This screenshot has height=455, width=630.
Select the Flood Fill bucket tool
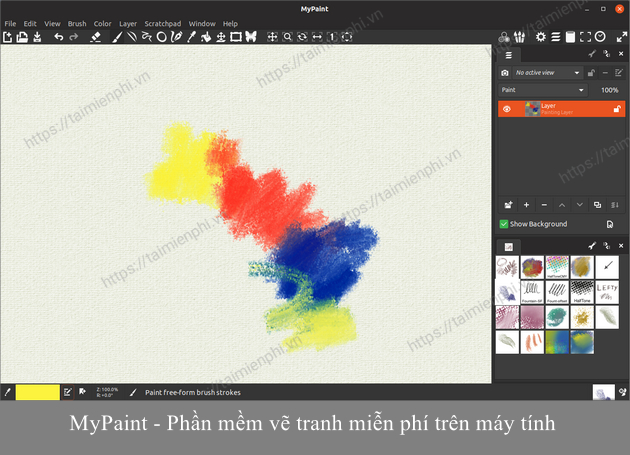click(x=206, y=37)
